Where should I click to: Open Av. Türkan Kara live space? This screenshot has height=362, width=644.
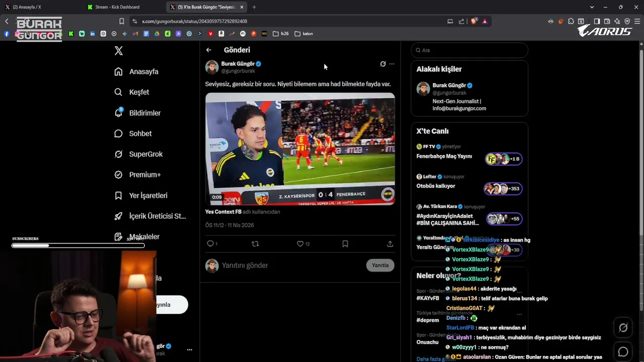pos(469,215)
